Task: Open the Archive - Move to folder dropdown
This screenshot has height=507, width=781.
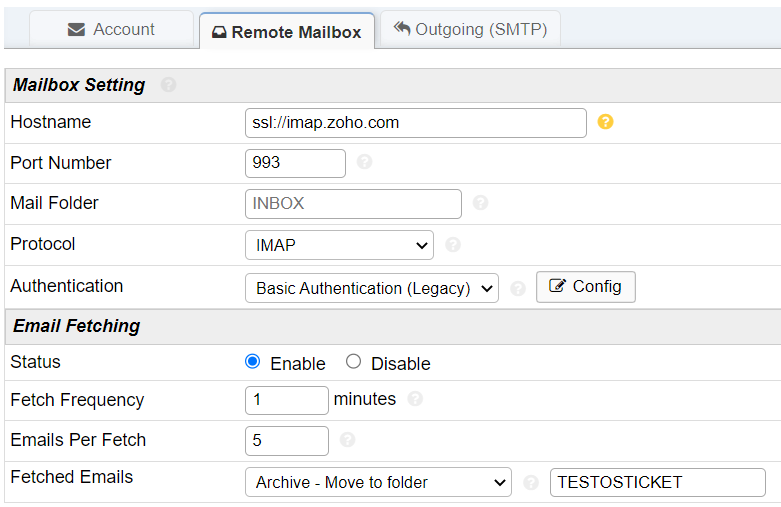Action: coord(378,482)
